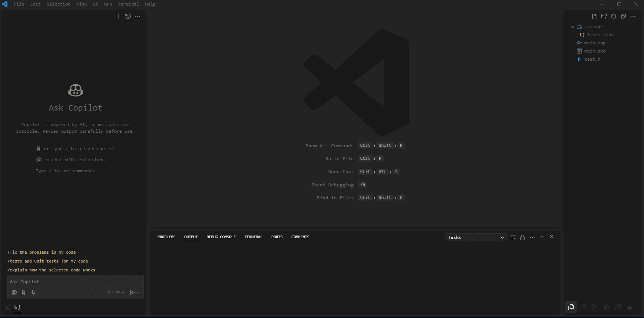Create a new file in Explorer
644x318 pixels.
(x=594, y=16)
